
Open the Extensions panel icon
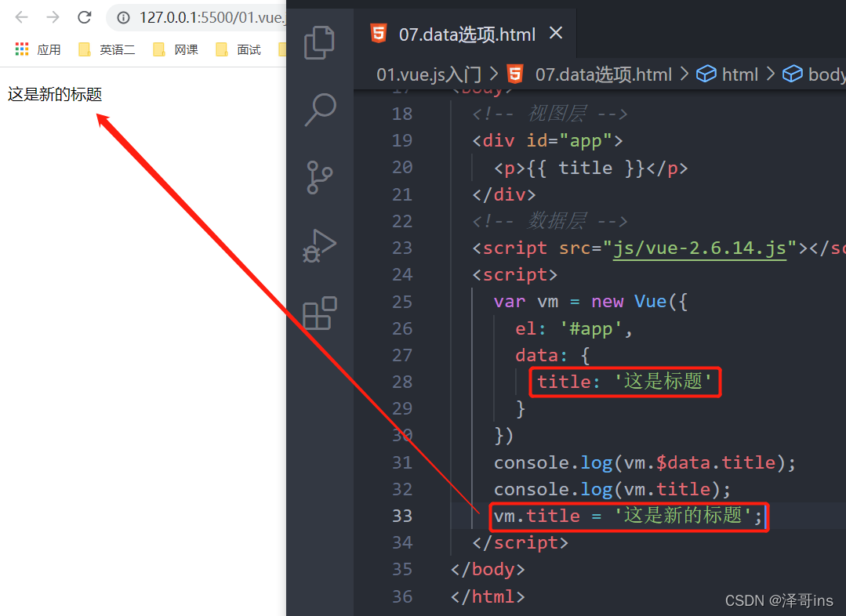point(319,313)
